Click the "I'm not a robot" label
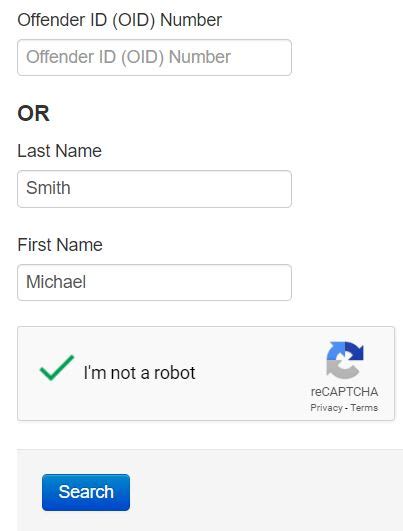This screenshot has height=531, width=403. pos(139,373)
